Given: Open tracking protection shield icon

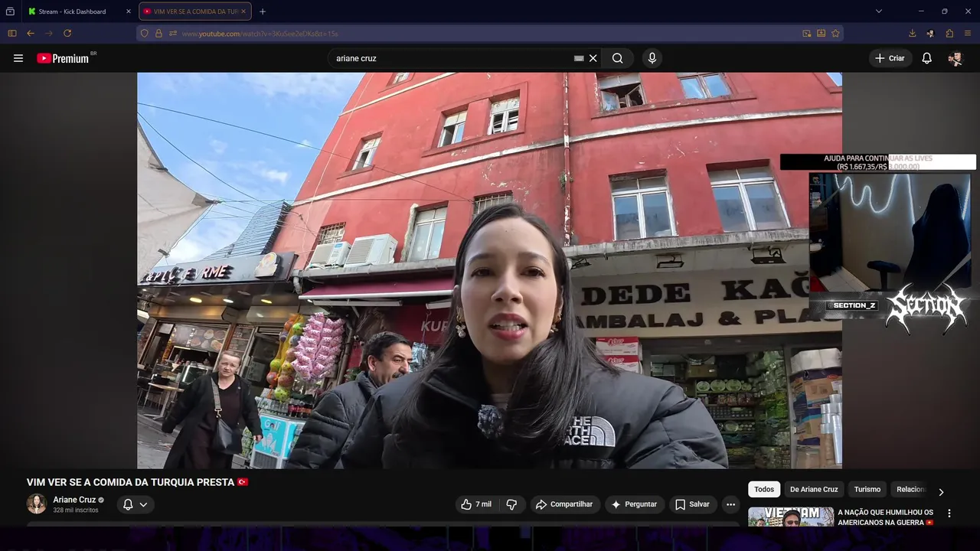Looking at the screenshot, I should [144, 34].
